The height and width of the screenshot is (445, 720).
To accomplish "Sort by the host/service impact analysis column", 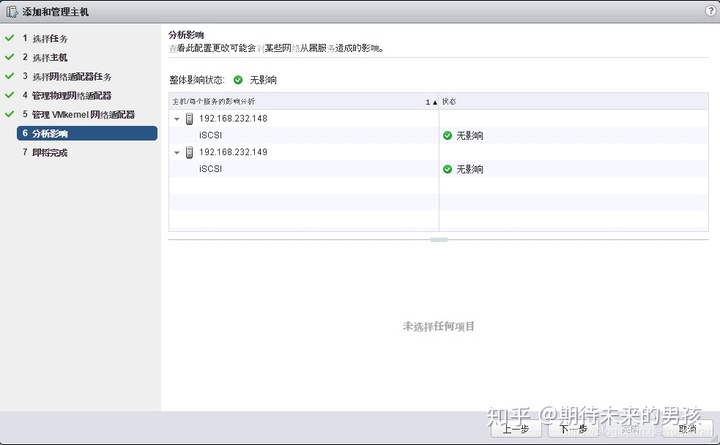I will coord(304,101).
